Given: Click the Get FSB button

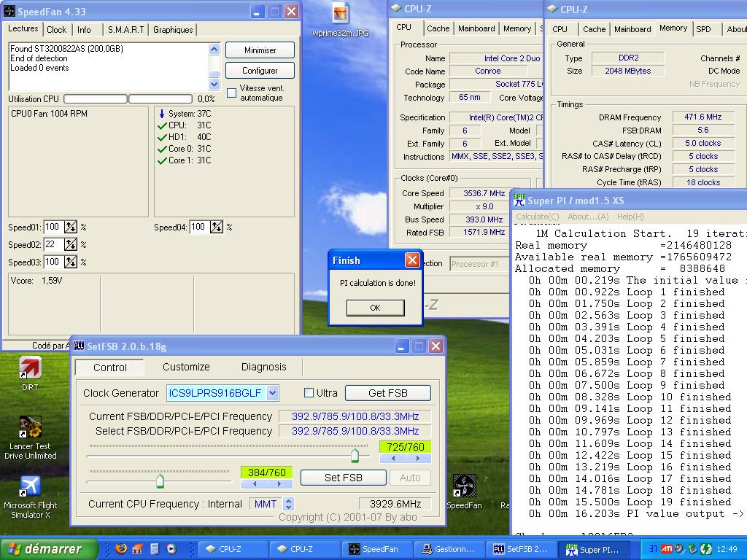Looking at the screenshot, I should tap(388, 393).
